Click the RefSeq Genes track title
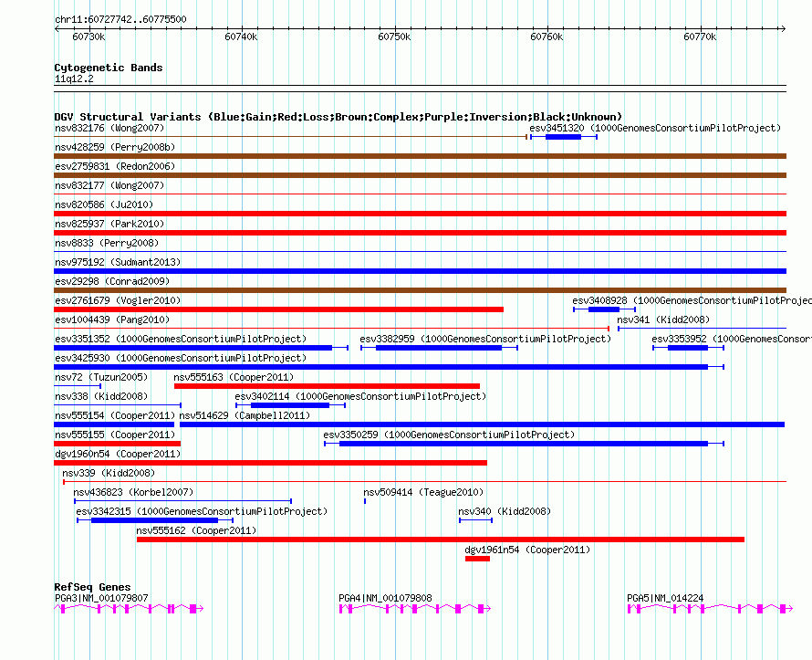Viewport: 812px width, 660px height. [92, 587]
